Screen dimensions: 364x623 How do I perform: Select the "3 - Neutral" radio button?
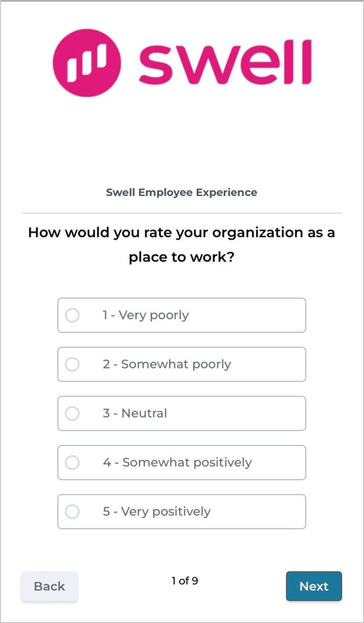72,413
